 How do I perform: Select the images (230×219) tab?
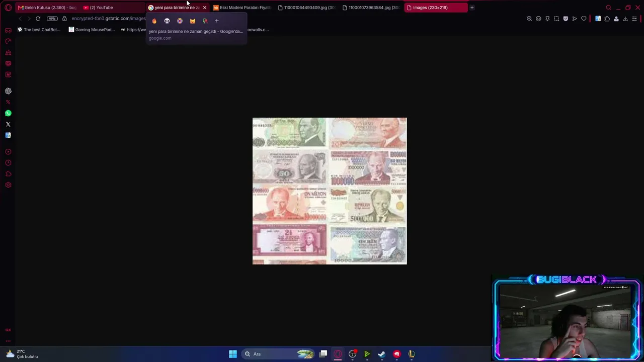click(436, 8)
